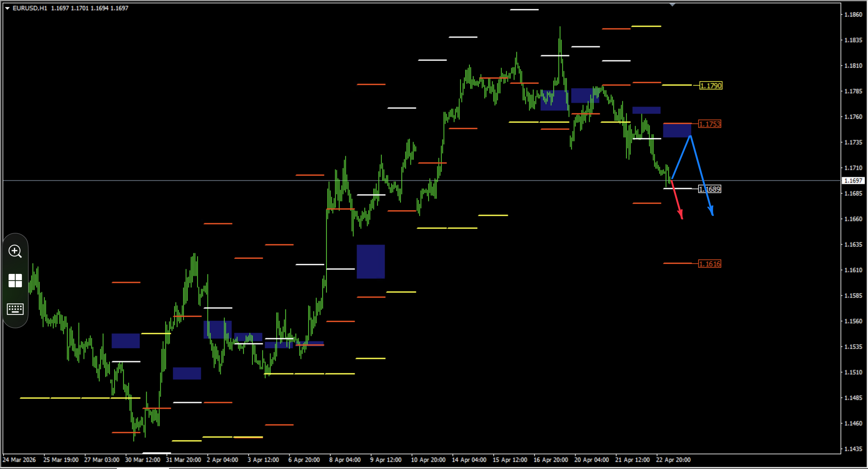Screen dimensions: 868x469
Task: Click the magnifier zoom-in icon
Action: coord(15,251)
